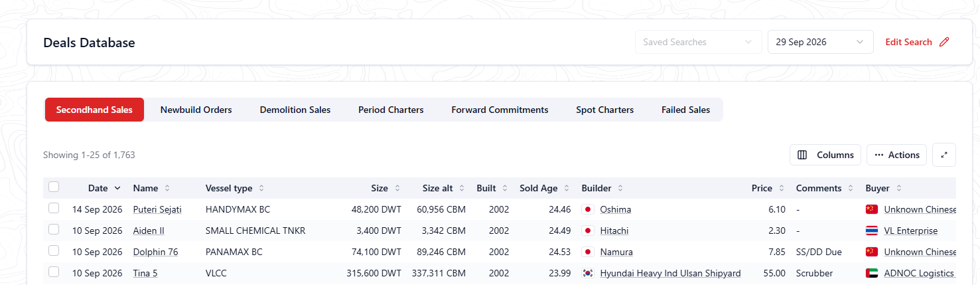Image resolution: width=980 pixels, height=285 pixels.
Task: Click the UAE flag beside ADNOC Logistics
Action: 872,273
